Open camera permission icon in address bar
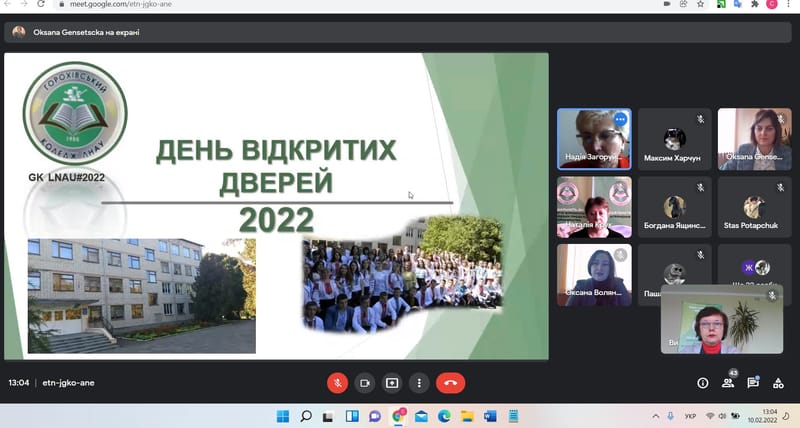The height and width of the screenshot is (428, 800). (x=667, y=4)
